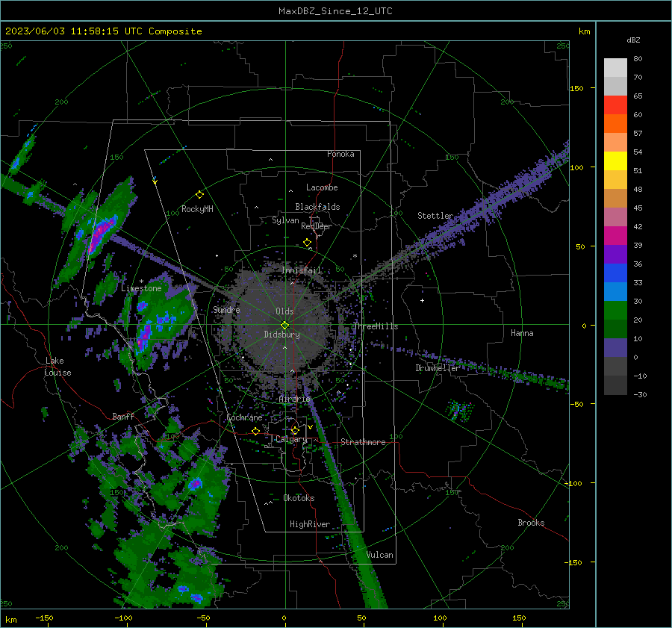Click the yellow diamond marker beside RockyMH
The width and height of the screenshot is (672, 628).
coord(199,195)
